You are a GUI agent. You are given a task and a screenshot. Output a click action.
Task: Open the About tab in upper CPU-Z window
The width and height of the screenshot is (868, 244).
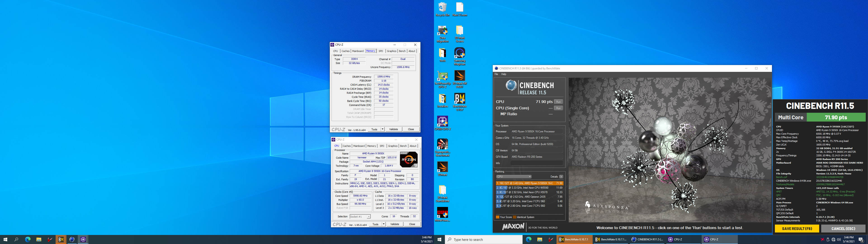pyautogui.click(x=412, y=51)
